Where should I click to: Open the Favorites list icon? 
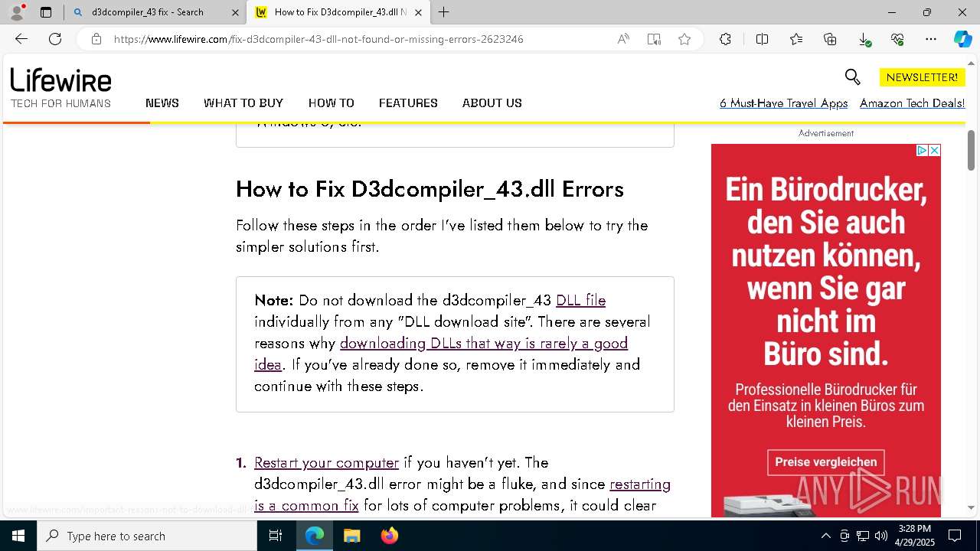coord(796,39)
